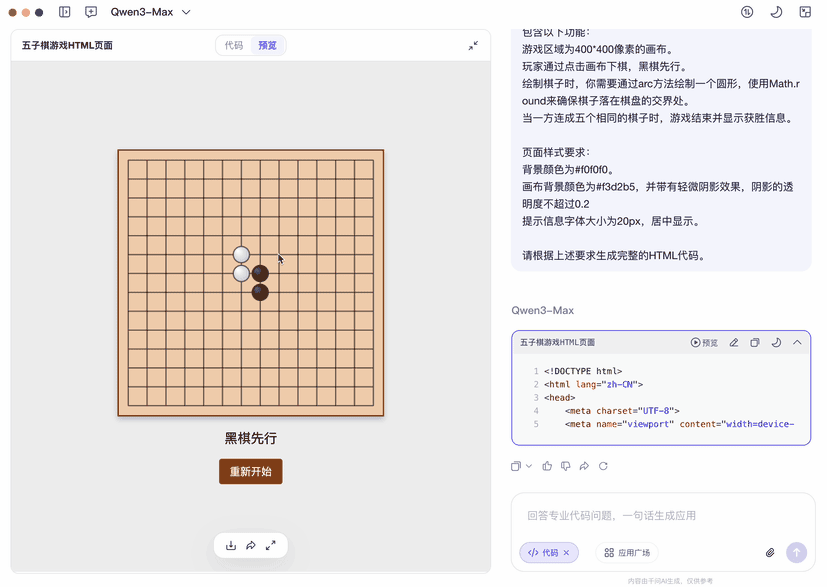Image resolution: width=827 pixels, height=587 pixels.
Task: Collapse the code block using the chevron
Action: click(x=797, y=342)
